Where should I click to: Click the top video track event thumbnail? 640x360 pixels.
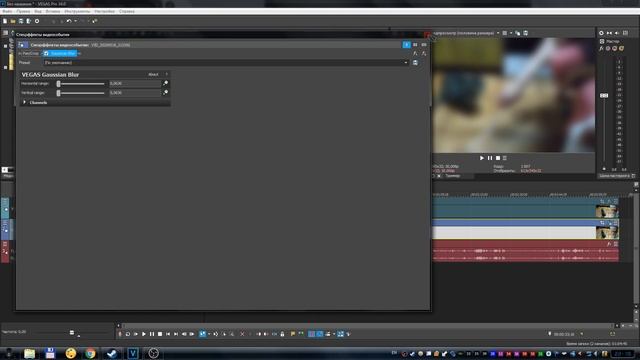607,211
